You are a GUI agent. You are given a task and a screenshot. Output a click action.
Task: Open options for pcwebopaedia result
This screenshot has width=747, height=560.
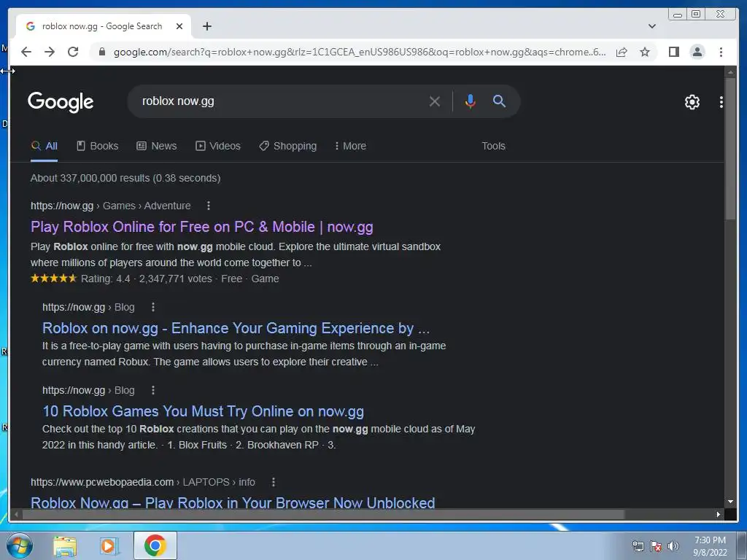tap(274, 482)
